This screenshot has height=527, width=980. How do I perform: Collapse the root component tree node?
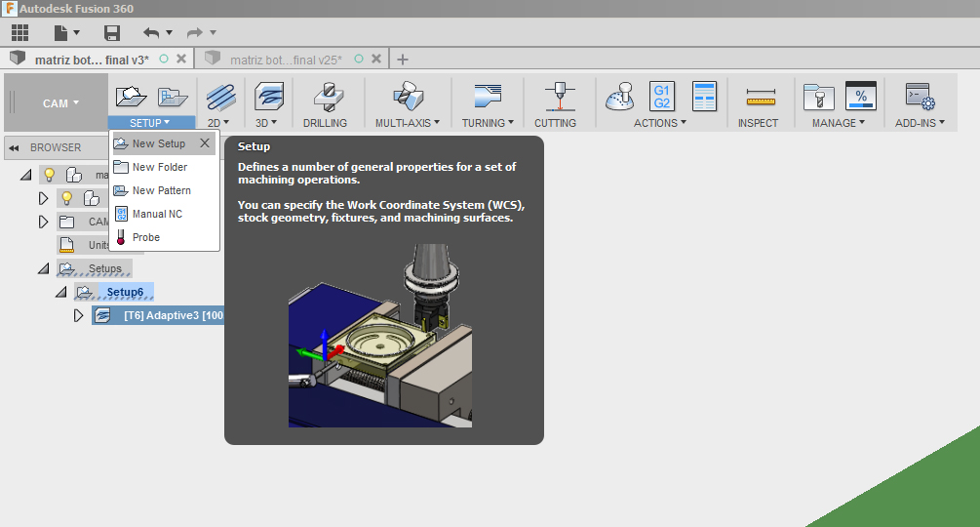[25, 175]
